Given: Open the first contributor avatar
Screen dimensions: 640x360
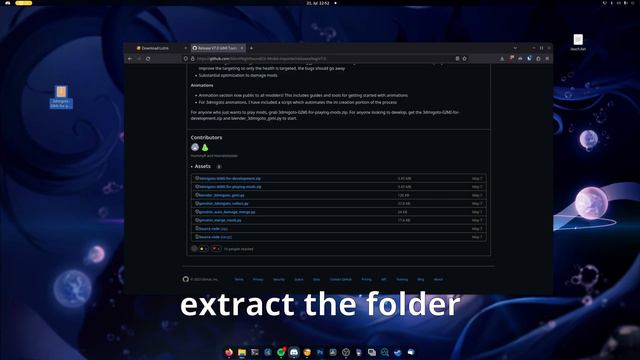Looking at the screenshot, I should coord(195,147).
